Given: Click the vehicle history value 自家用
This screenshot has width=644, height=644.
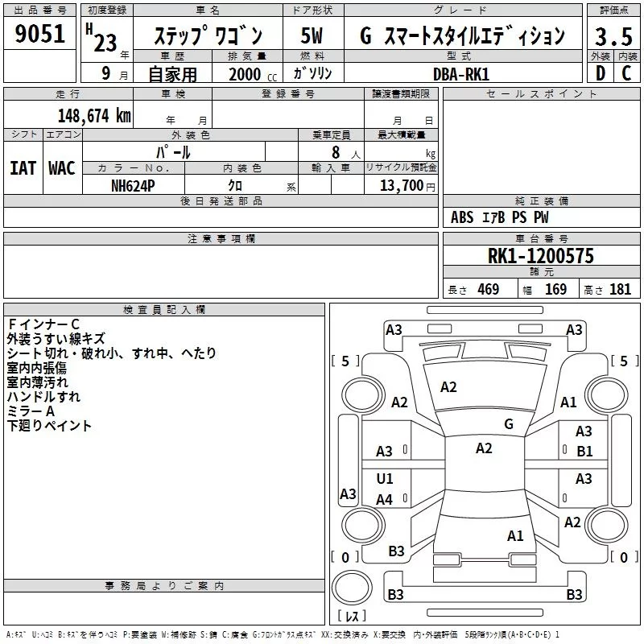Looking at the screenshot, I should tap(172, 74).
